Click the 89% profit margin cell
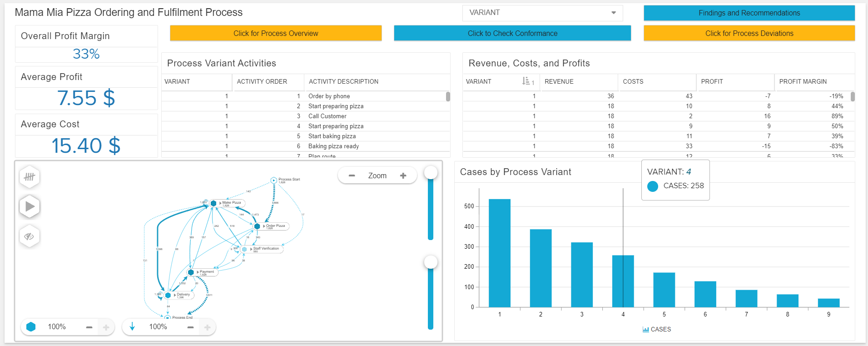 pyautogui.click(x=837, y=116)
